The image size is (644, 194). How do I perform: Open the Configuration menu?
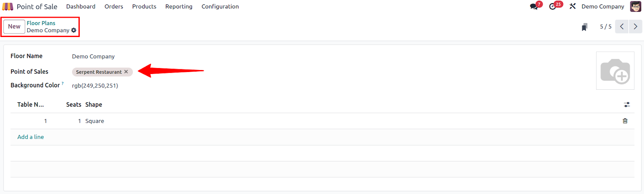pyautogui.click(x=220, y=6)
